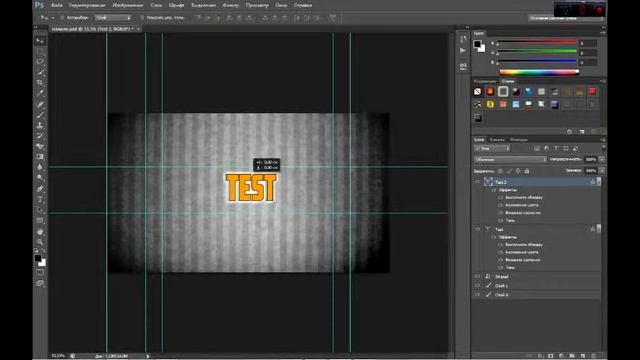Click lock all padlock icon
The height and width of the screenshot is (360, 640).
coord(527,171)
